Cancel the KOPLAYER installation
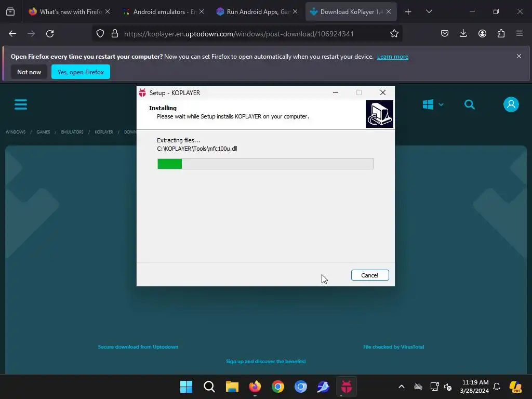 click(370, 275)
